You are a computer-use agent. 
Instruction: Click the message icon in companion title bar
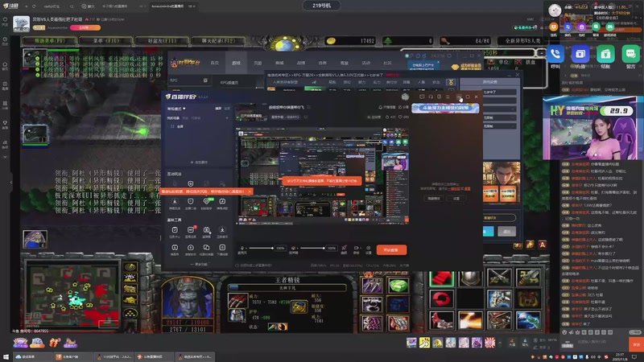[422, 97]
